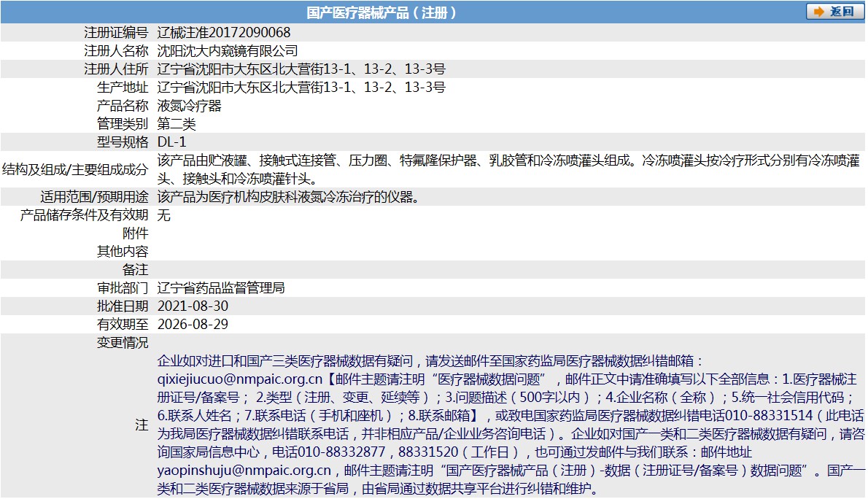Click the 批准日期 label
The width and height of the screenshot is (868, 499).
point(123,306)
